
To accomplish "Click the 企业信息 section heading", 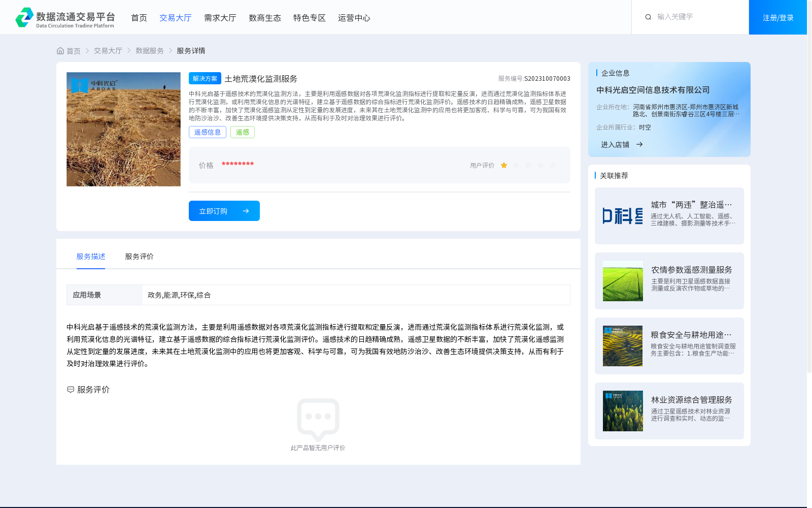I will 616,73.
